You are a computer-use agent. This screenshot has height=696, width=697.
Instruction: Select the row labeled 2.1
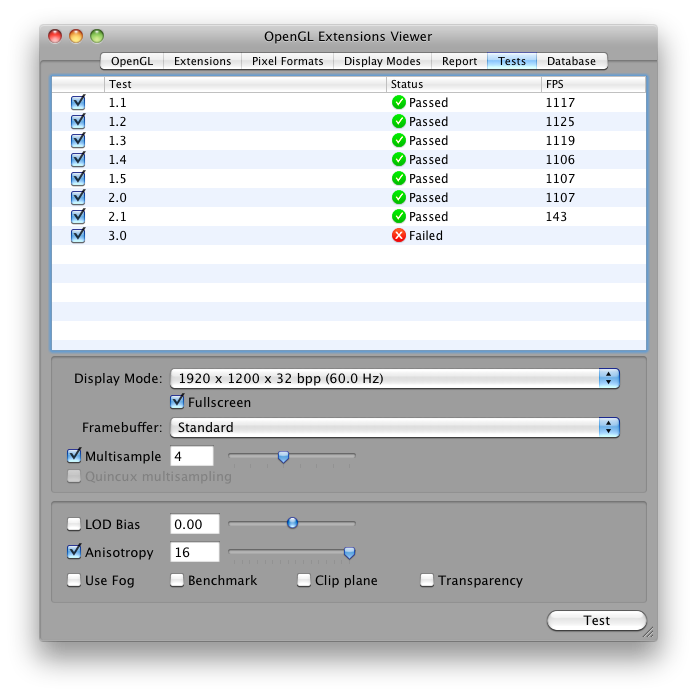[349, 216]
